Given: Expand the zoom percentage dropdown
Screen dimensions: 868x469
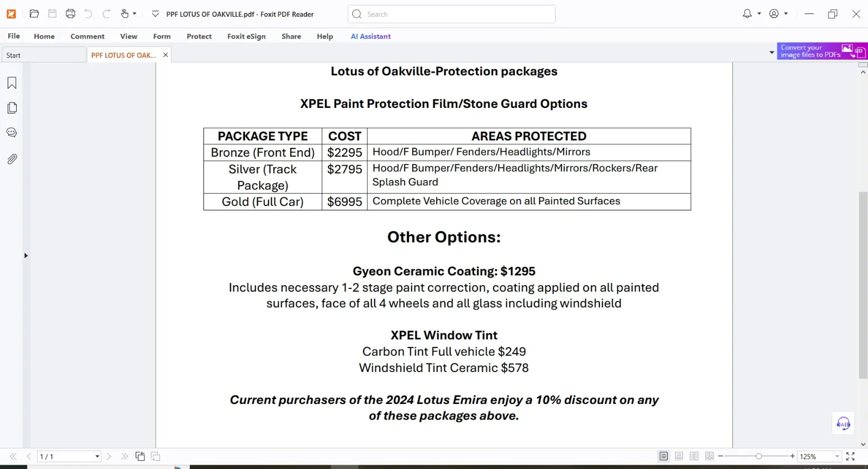Looking at the screenshot, I should click(x=837, y=457).
